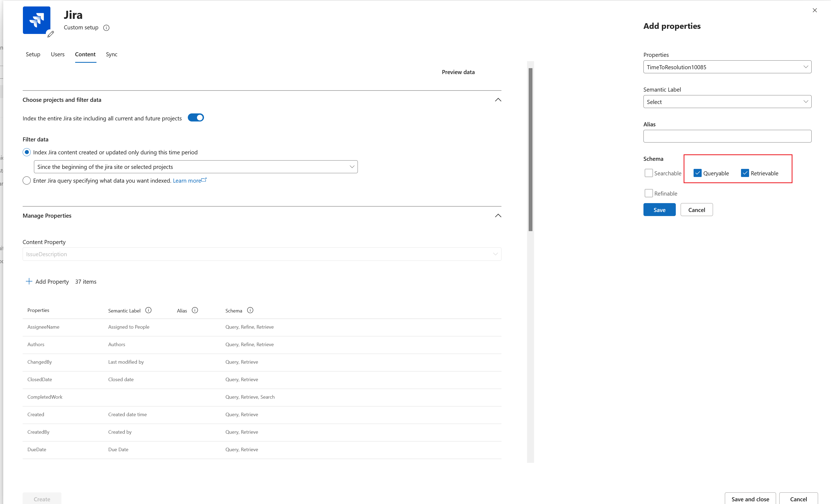
Task: Click the Preview data button
Action: click(458, 72)
